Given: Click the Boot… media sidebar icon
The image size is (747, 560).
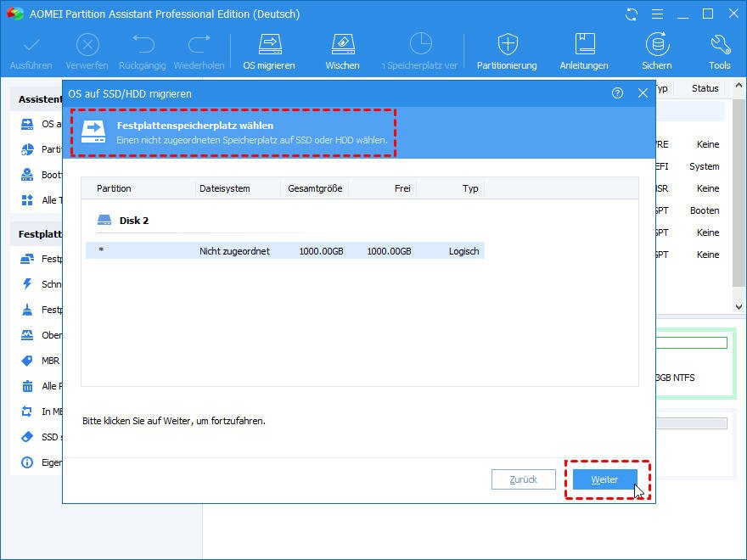Looking at the screenshot, I should pos(27,175).
